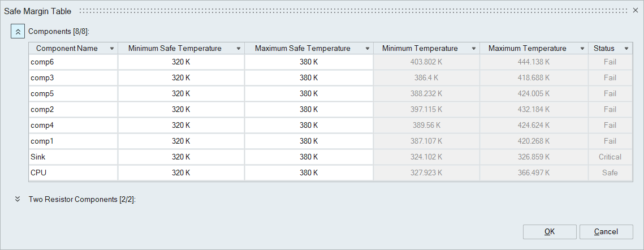
Task: Click the Cancel button
Action: [x=606, y=231]
